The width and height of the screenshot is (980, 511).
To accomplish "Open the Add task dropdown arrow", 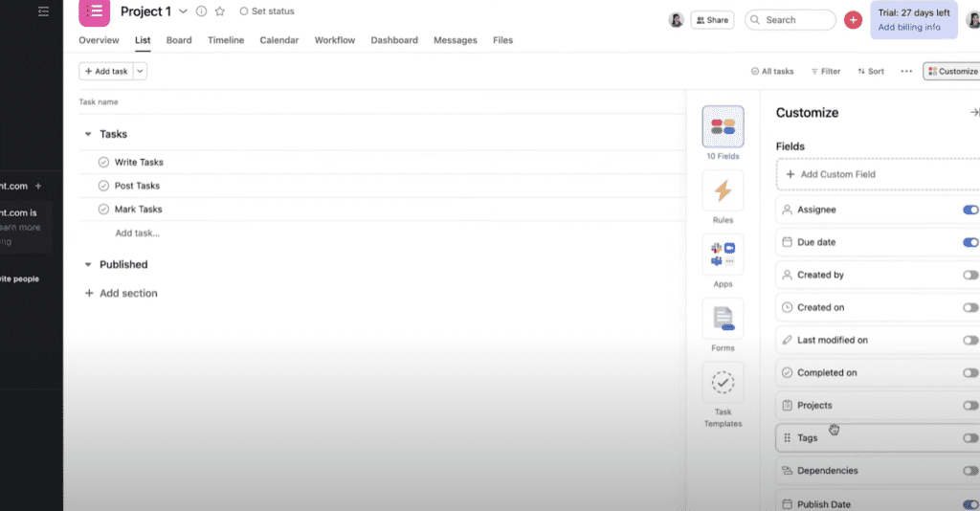I will pos(140,71).
